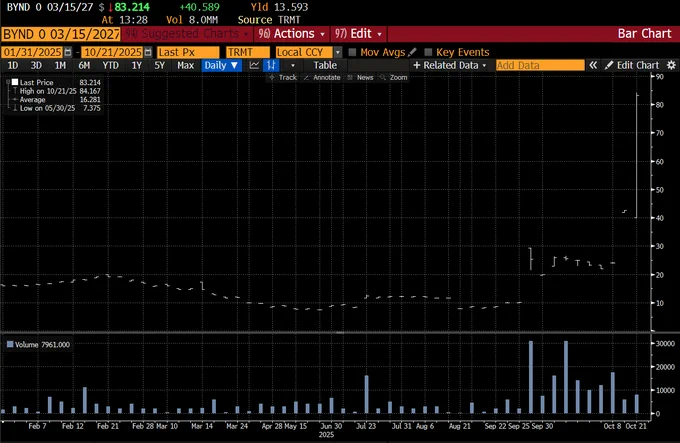Click the +40.589 price change value
680x443 pixels.
(x=199, y=7)
